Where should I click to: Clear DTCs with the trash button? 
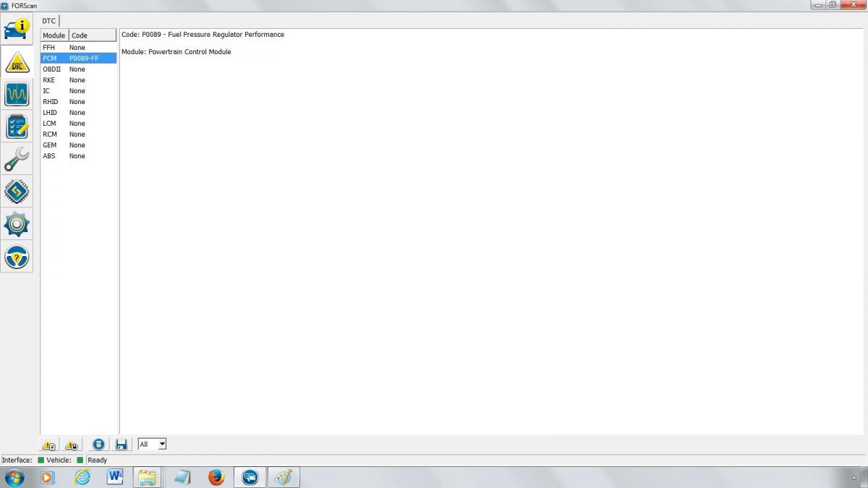(x=99, y=445)
